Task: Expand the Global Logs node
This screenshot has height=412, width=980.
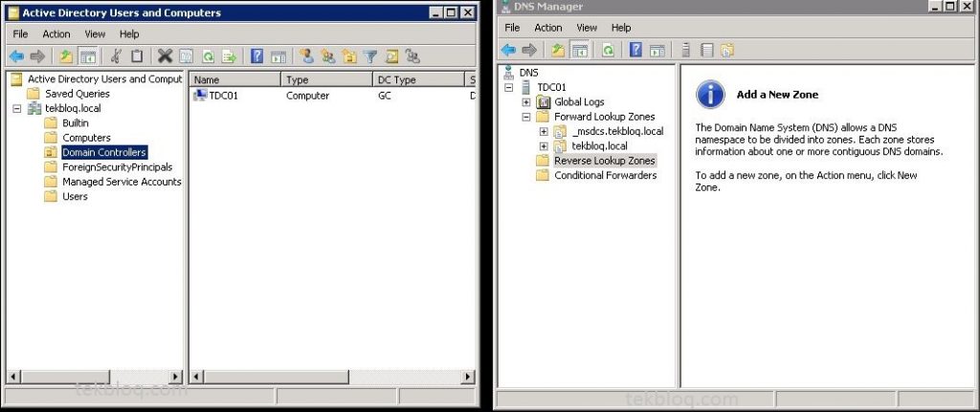Action: tap(525, 102)
